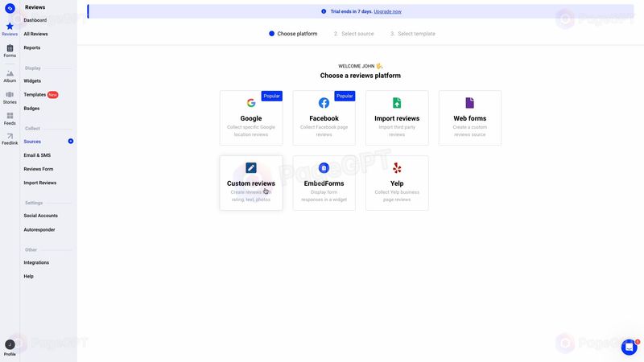Select the Choose platform step
644x362 pixels.
[x=293, y=34]
